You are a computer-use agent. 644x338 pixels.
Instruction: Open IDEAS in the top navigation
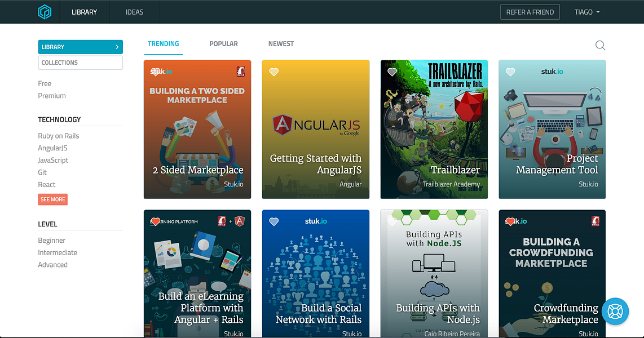134,12
